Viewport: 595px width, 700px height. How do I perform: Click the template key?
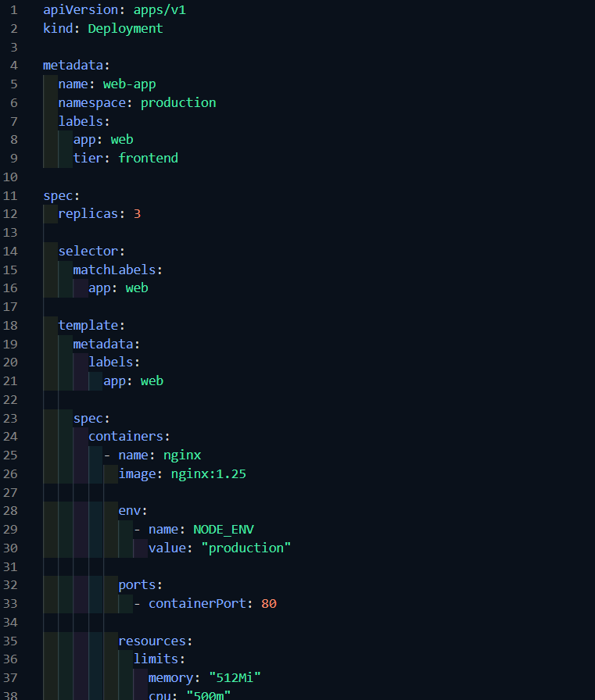88,326
